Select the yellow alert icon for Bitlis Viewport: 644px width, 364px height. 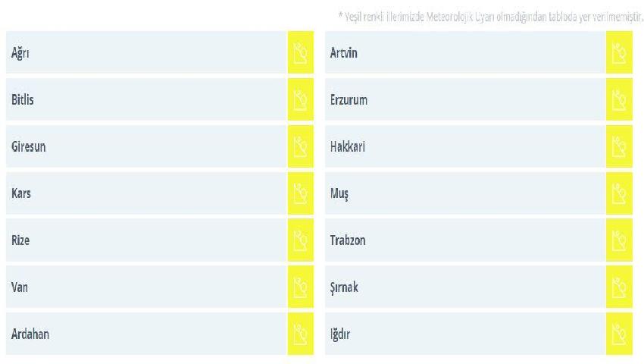(300, 99)
